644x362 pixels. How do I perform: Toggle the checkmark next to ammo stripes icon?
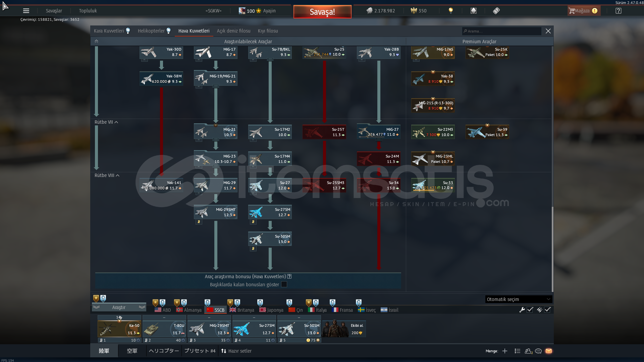[547, 310]
